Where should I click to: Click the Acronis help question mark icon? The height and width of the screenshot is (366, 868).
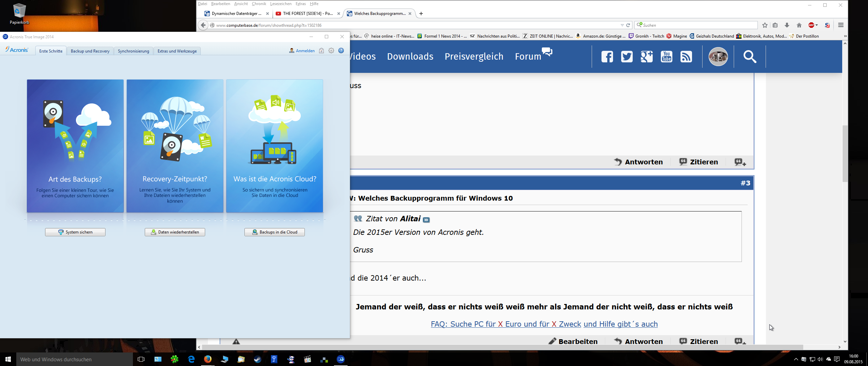341,51
